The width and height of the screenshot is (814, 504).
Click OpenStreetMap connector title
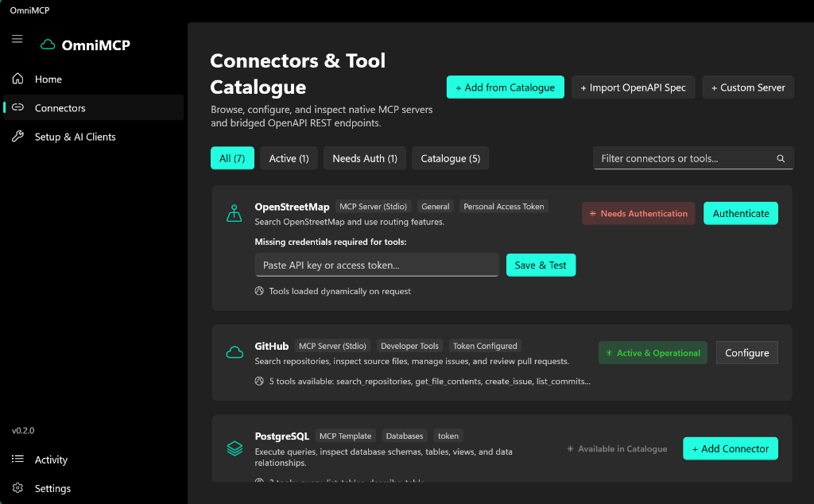292,207
